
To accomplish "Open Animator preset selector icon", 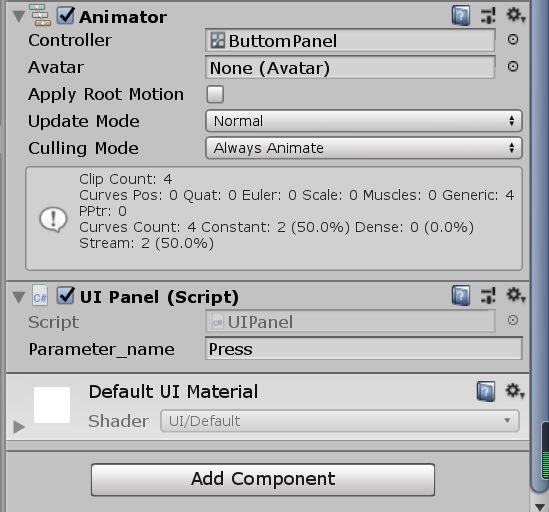I will click(x=488, y=16).
